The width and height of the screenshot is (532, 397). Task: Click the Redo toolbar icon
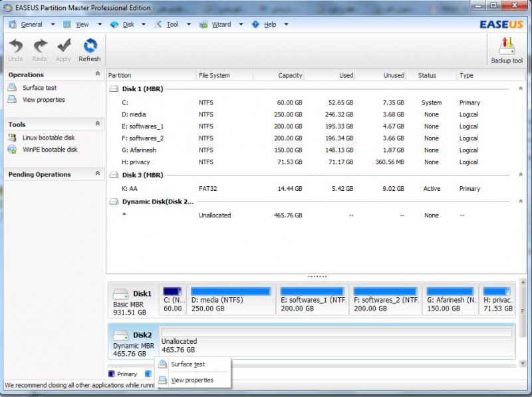(40, 46)
